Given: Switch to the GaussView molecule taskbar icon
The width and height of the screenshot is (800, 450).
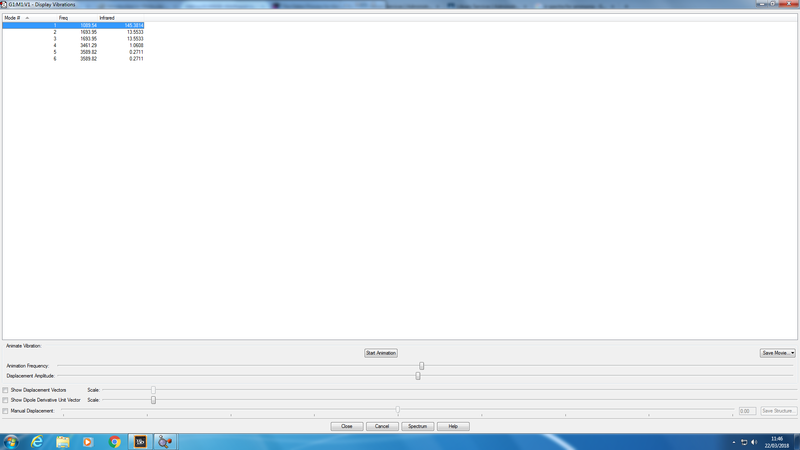Looking at the screenshot, I should (165, 442).
